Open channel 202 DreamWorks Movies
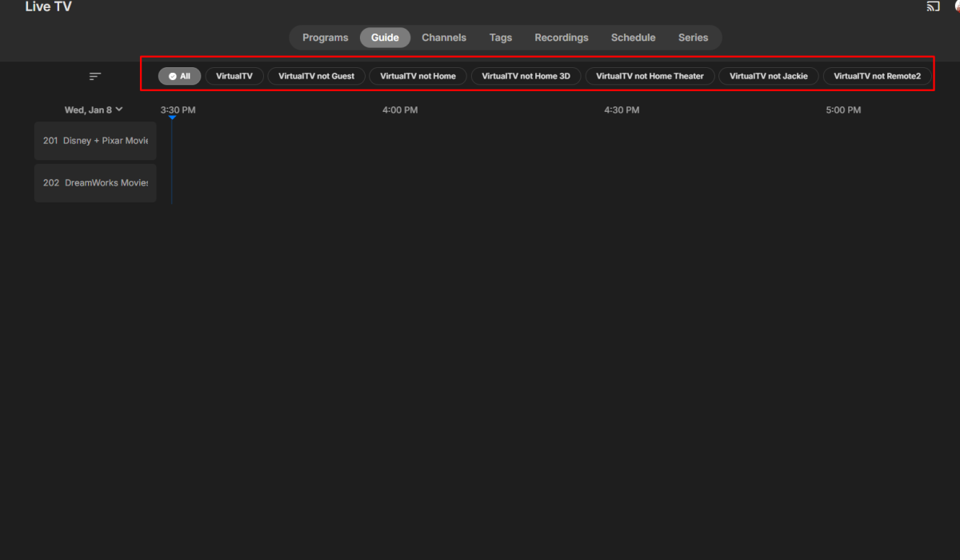Image resolution: width=960 pixels, height=560 pixels. (95, 183)
